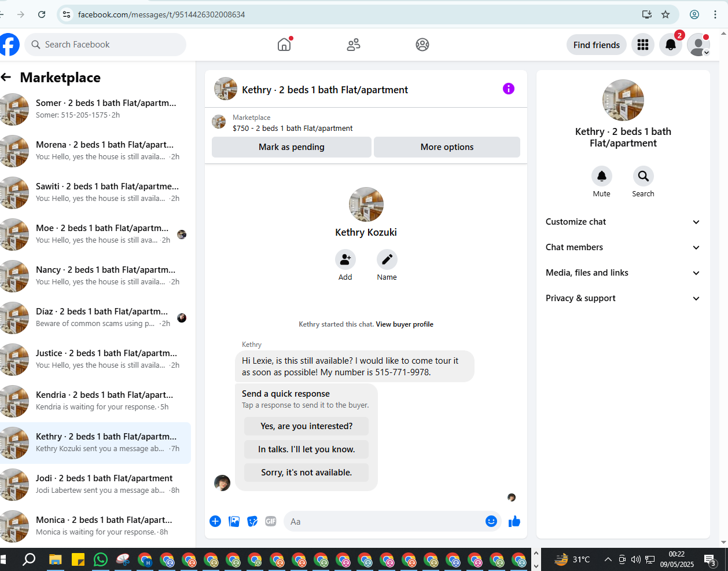Reload the browser page

(x=42, y=14)
